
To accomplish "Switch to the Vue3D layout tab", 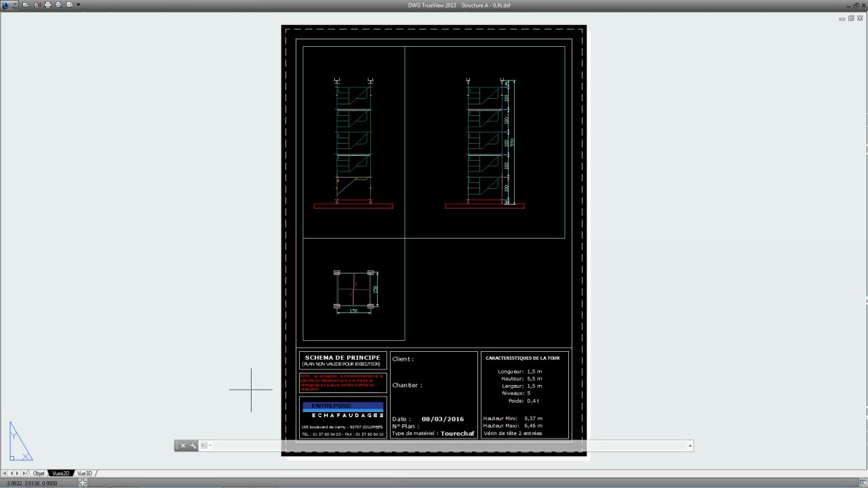I will pos(84,473).
